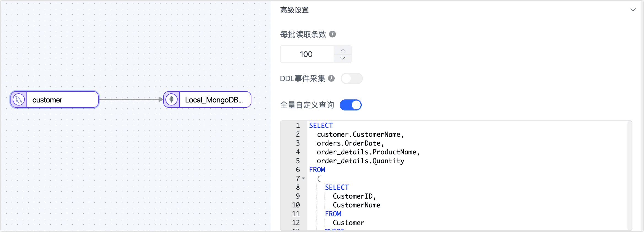The width and height of the screenshot is (644, 232).
Task: Click the MongoDB leaf icon on target node
Action: (x=171, y=99)
